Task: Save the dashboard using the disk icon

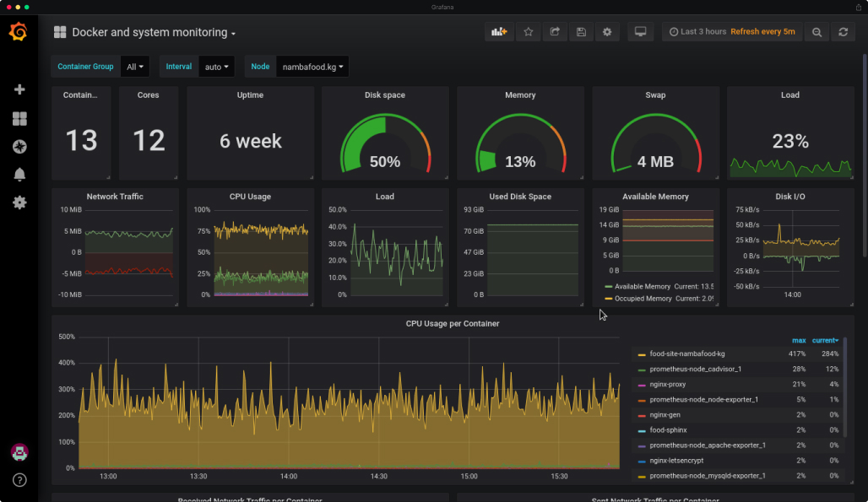Action: pos(581,31)
